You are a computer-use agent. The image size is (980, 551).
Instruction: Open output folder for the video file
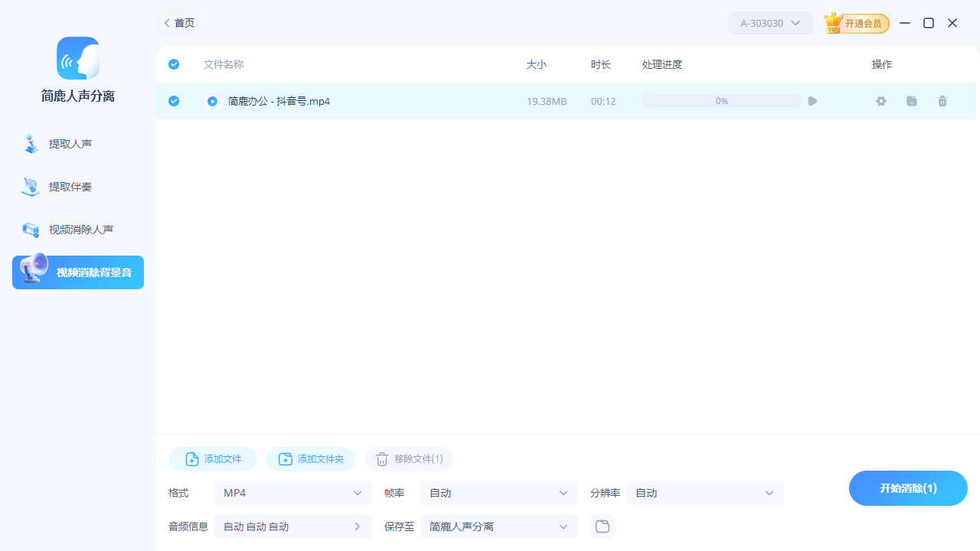[x=911, y=100]
